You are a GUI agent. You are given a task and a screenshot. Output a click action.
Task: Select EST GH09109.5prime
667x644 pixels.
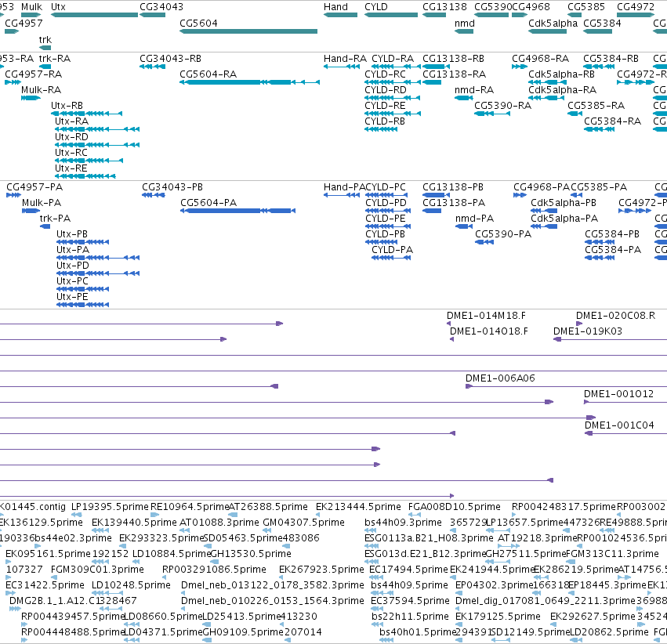pyautogui.click(x=207, y=640)
